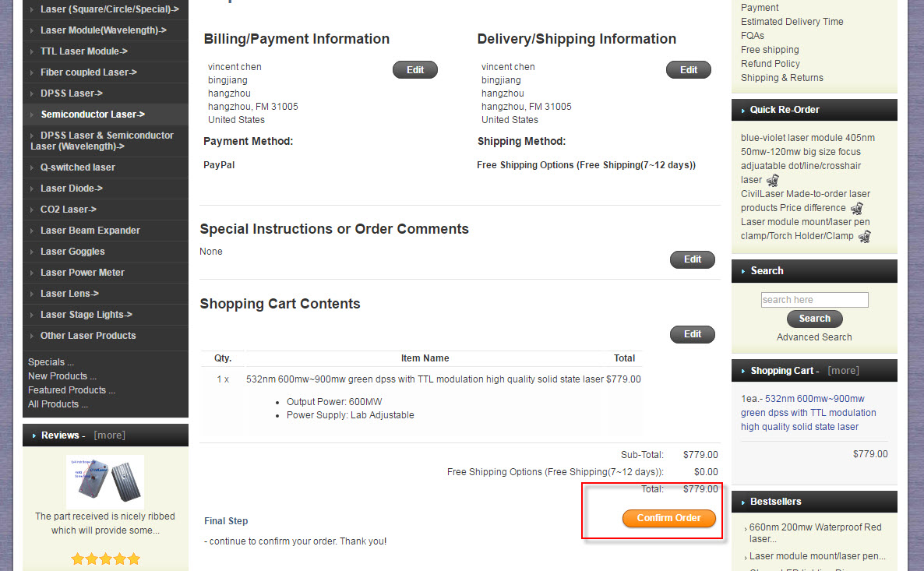The height and width of the screenshot is (571, 924).
Task: Edit the Shopping Cart Contents
Action: 693,334
